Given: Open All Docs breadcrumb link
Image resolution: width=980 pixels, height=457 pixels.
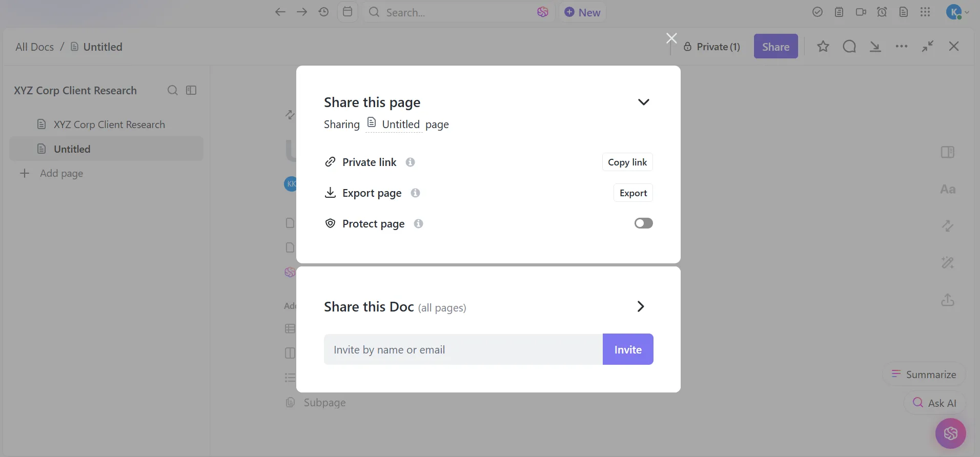Looking at the screenshot, I should pyautogui.click(x=34, y=47).
